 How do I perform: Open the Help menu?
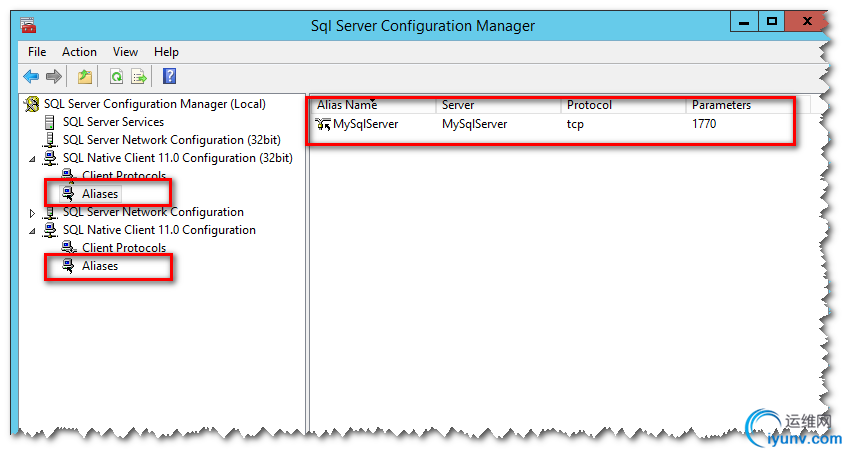[x=166, y=52]
